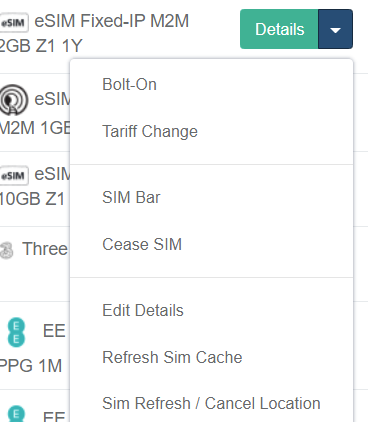Image resolution: width=368 pixels, height=422 pixels.
Task: Select Refresh Sim Cache option
Action: coord(172,357)
